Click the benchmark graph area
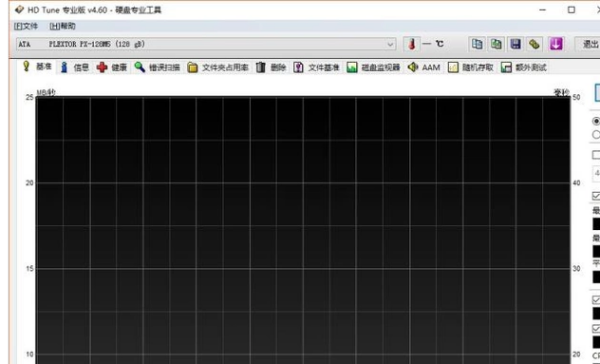The height and width of the screenshot is (364, 600). point(303,230)
